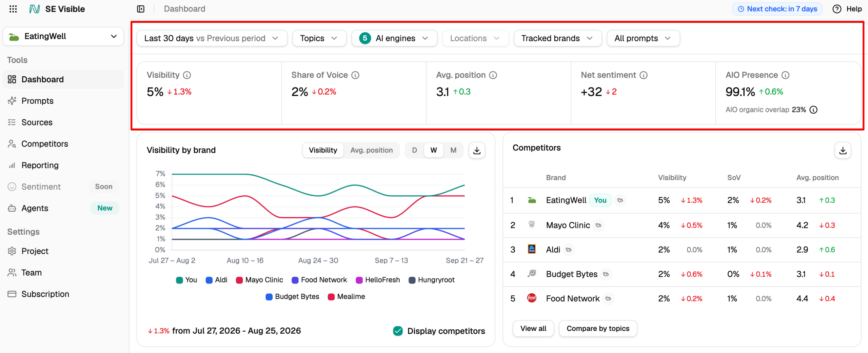Set chart granularity to M (monthly)
Viewport: 868px width, 353px height.
point(453,150)
